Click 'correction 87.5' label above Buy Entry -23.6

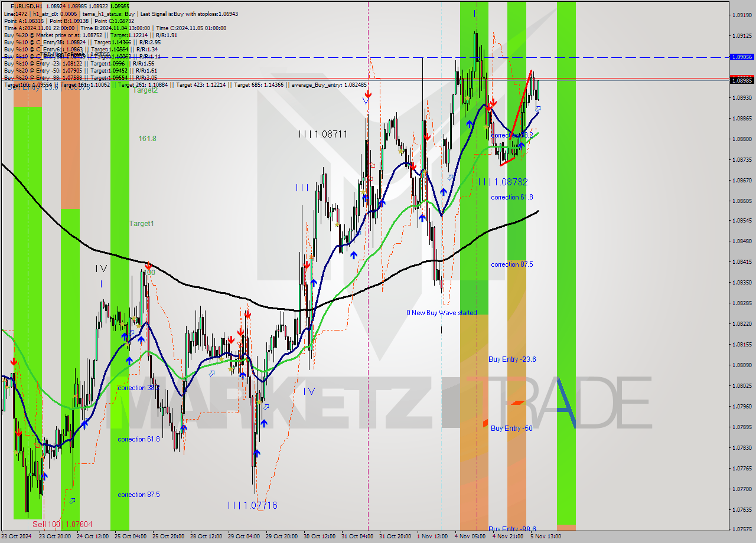[512, 264]
